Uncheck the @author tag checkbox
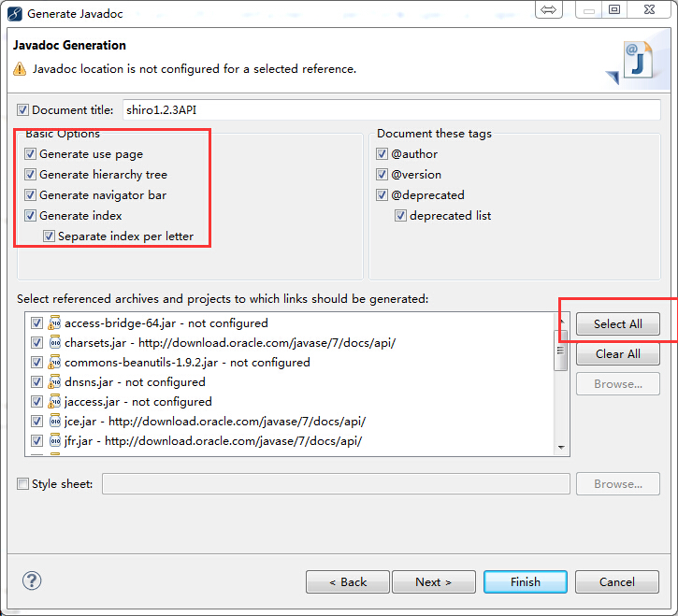 (382, 154)
